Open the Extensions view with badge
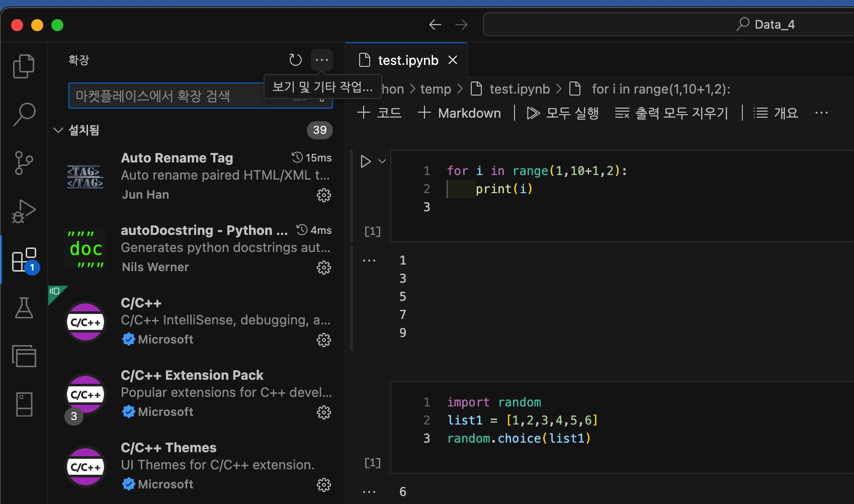The height and width of the screenshot is (504, 854). 25,260
